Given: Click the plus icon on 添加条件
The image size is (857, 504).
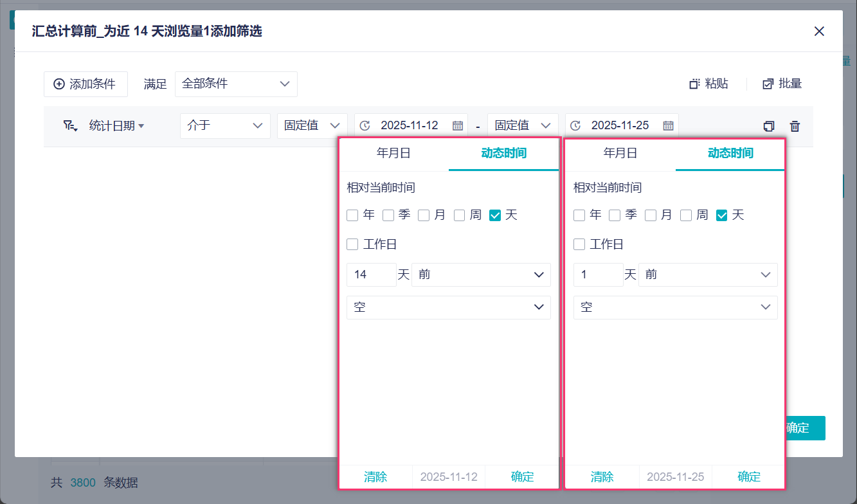Looking at the screenshot, I should point(59,84).
